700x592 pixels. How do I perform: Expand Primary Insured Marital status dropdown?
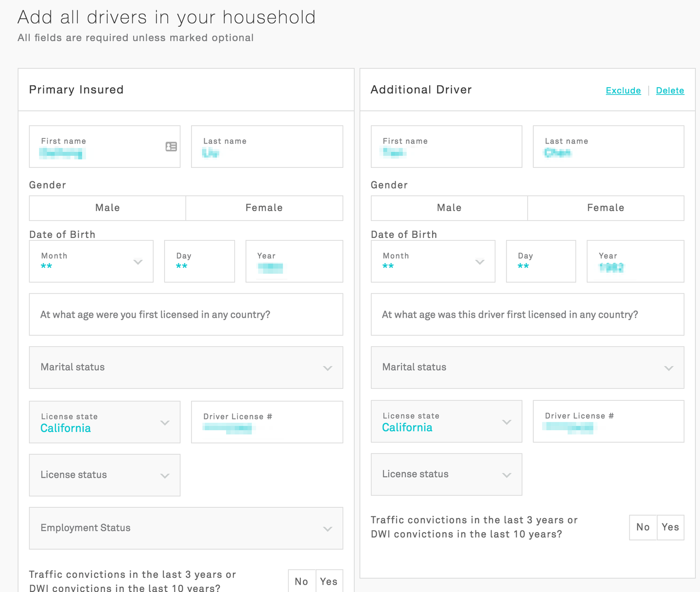pos(186,367)
